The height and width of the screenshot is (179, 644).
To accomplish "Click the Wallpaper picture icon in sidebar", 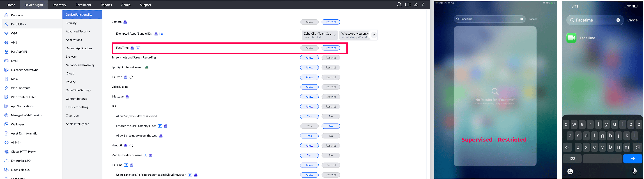I will (6, 124).
